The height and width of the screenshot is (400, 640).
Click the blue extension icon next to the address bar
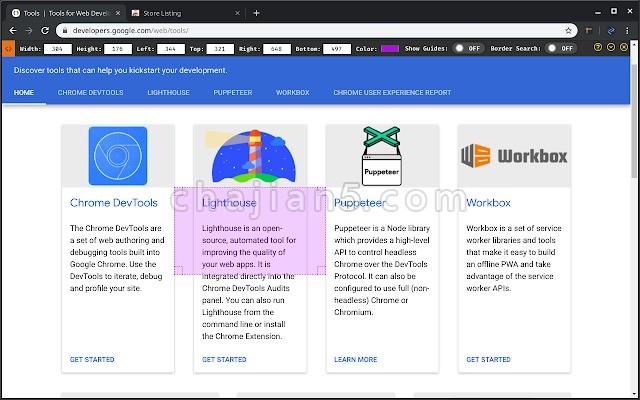[x=611, y=31]
